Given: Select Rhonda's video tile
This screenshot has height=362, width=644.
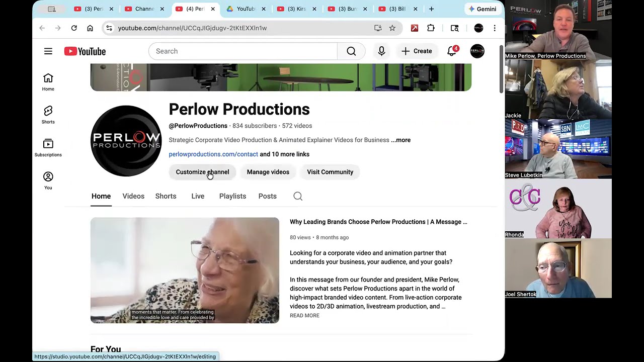Looking at the screenshot, I should 558,209.
